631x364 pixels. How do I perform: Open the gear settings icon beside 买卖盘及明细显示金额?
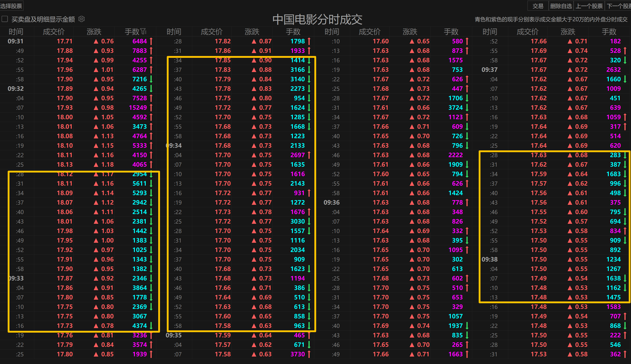tap(82, 19)
